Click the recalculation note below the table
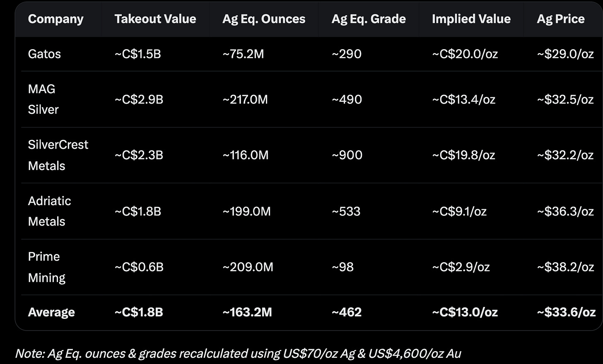The width and height of the screenshot is (603, 364). 238,354
